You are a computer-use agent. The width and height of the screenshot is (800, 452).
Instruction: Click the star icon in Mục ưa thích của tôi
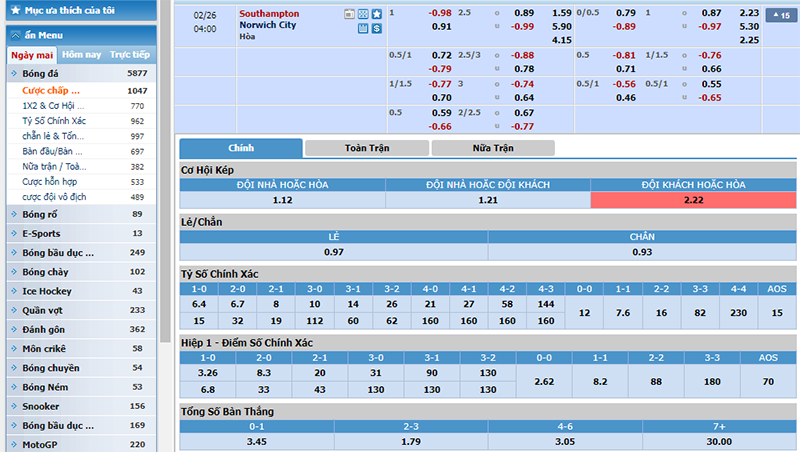(15, 10)
